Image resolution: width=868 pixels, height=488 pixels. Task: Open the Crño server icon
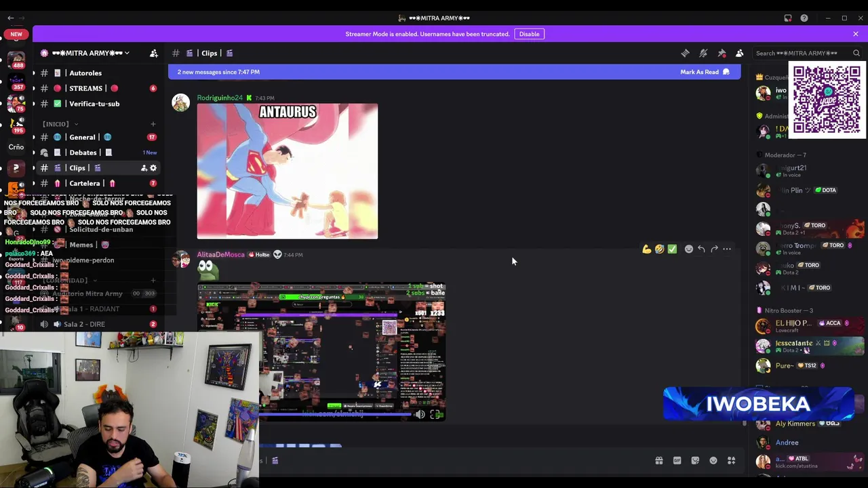16,146
